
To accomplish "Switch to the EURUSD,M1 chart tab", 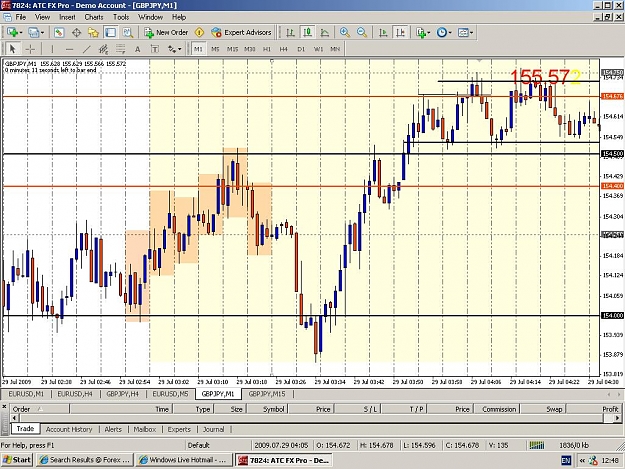I will [26, 394].
